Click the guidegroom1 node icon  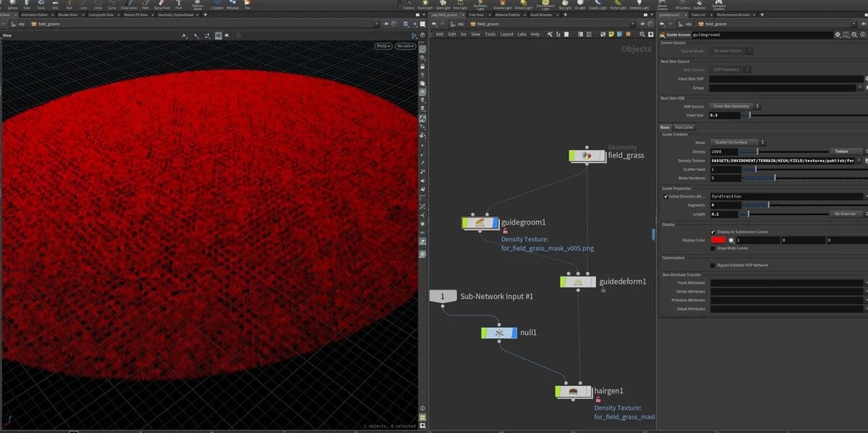pos(480,223)
